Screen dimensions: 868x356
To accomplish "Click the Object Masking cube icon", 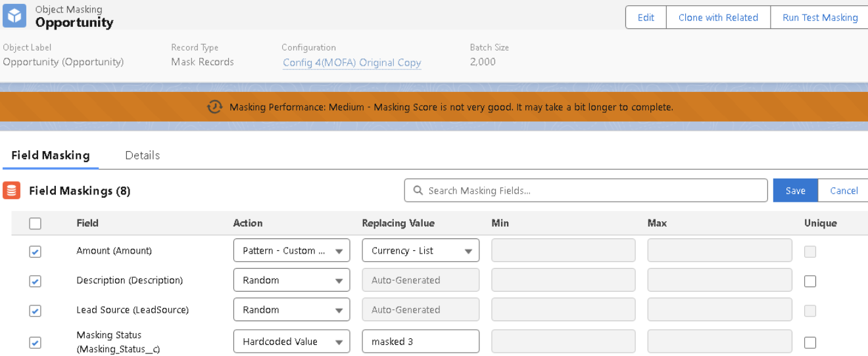I will click(x=14, y=16).
